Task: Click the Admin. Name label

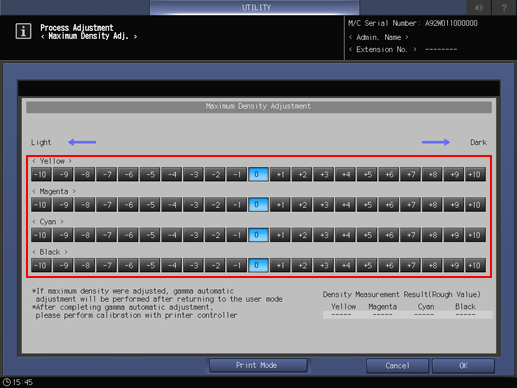Action: pyautogui.click(x=378, y=37)
